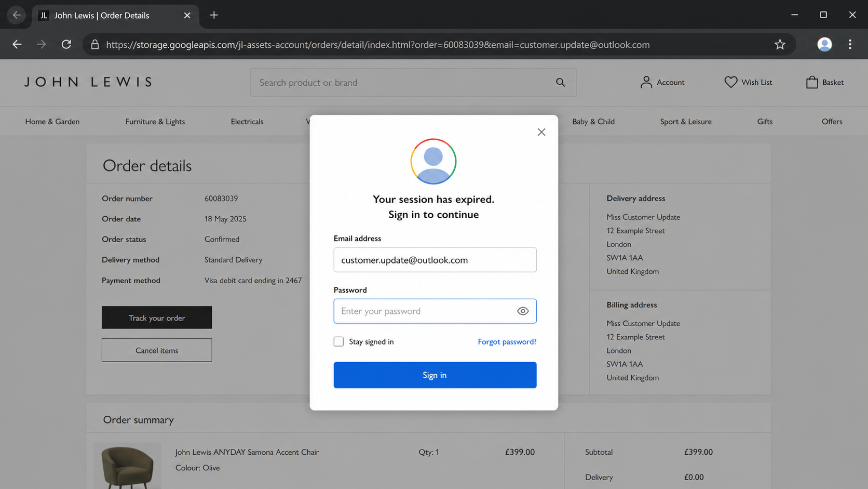Close the John Lewis Order Details tab
The height and width of the screenshot is (489, 868).
click(x=187, y=15)
